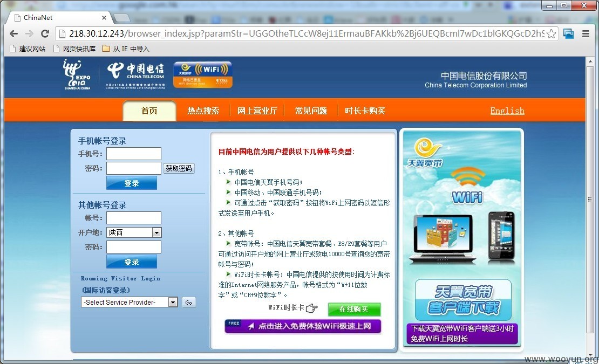Screen dimensions: 599x364
Task: Reload the page with refresh icon
Action: 45,33
